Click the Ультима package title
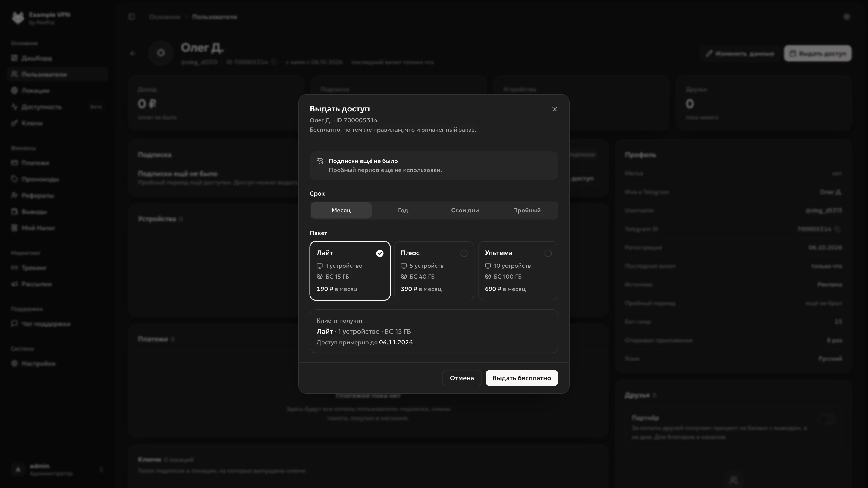Screen dimensions: 868x488 498,253
